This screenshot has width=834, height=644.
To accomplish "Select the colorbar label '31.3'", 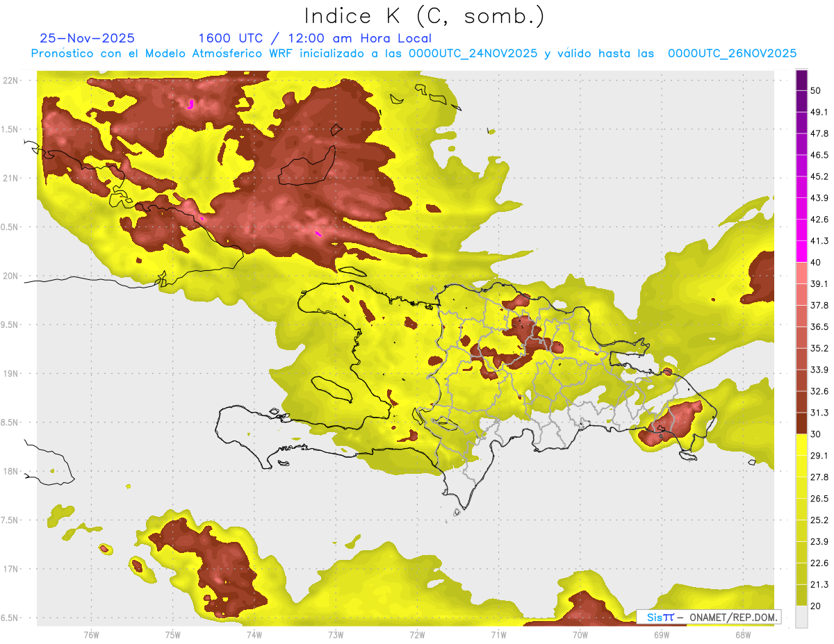I will point(819,413).
